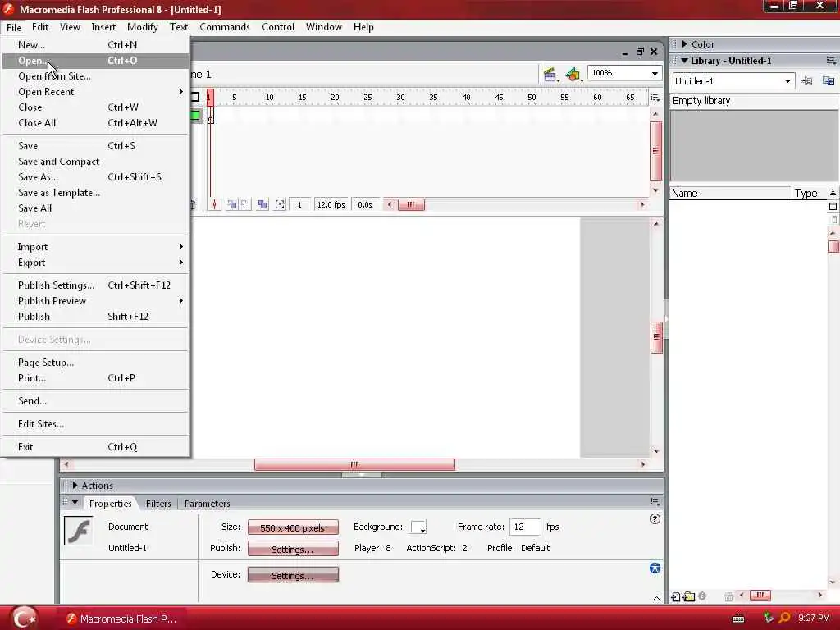Image resolution: width=840 pixels, height=630 pixels.
Task: Toggle the green layer outline square
Action: [195, 115]
